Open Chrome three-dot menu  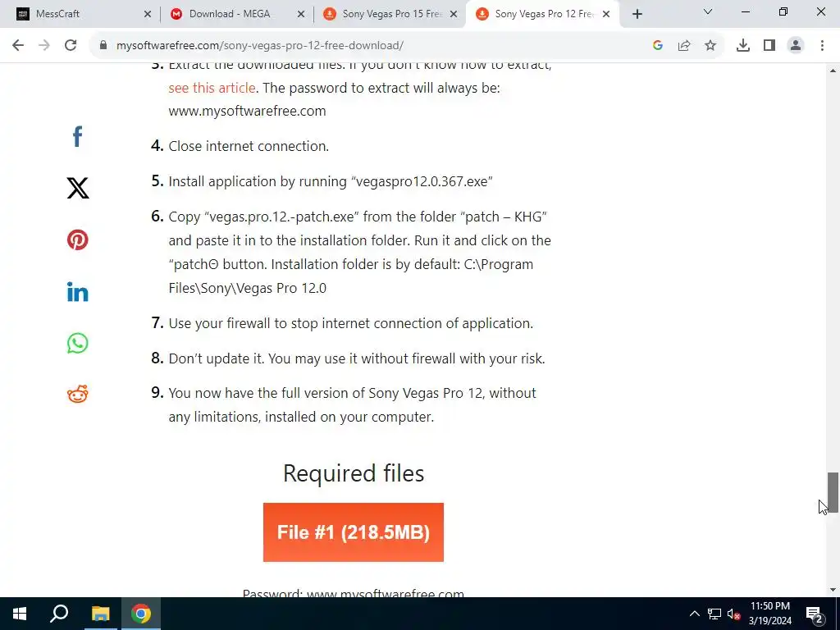822,46
